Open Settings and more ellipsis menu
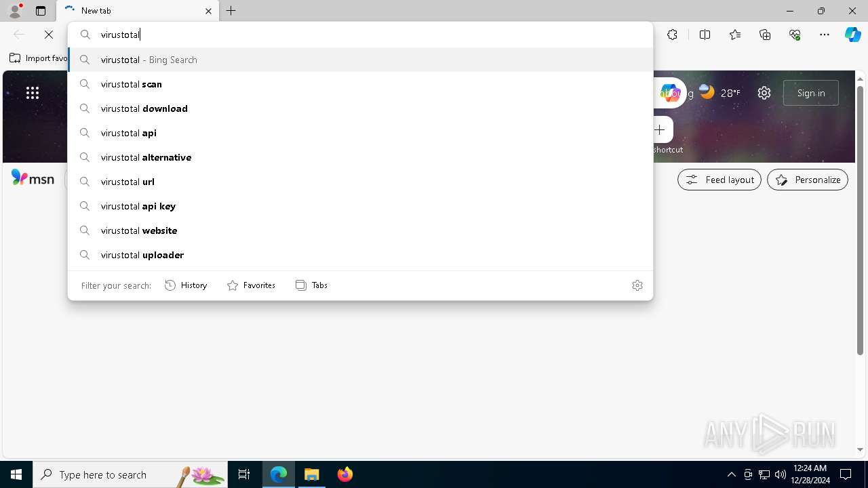Screen dimensions: 868x488 click(825, 35)
